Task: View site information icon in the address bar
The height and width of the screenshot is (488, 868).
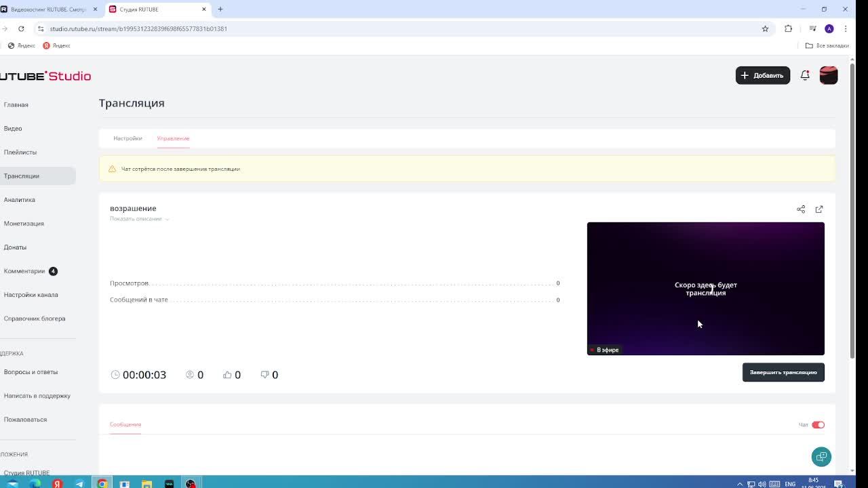Action: click(x=41, y=28)
